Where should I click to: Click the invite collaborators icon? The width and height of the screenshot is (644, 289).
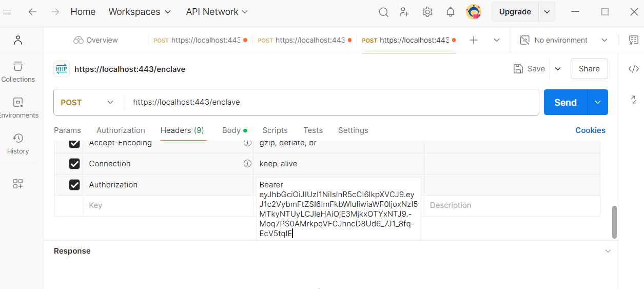click(405, 12)
